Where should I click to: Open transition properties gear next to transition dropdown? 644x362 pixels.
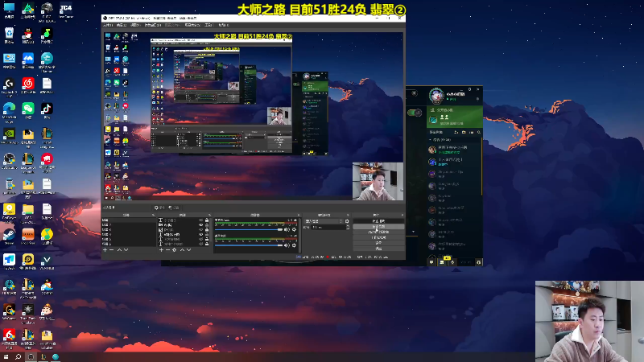pyautogui.click(x=347, y=221)
